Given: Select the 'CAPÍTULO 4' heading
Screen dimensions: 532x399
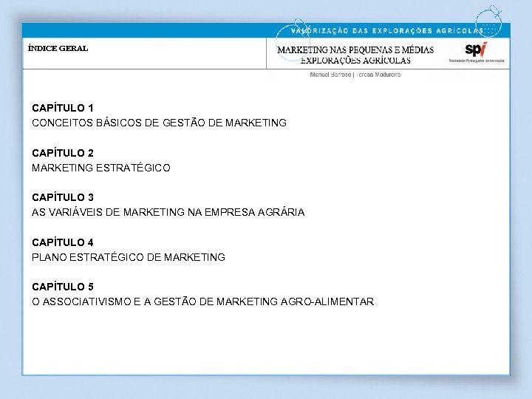Looking at the screenshot, I should tap(63, 242).
